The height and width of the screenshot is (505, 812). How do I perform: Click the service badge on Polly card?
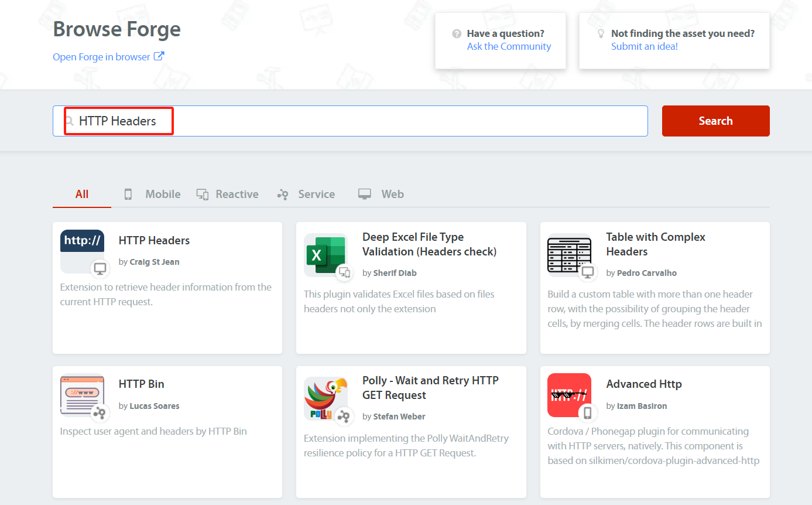click(x=344, y=417)
